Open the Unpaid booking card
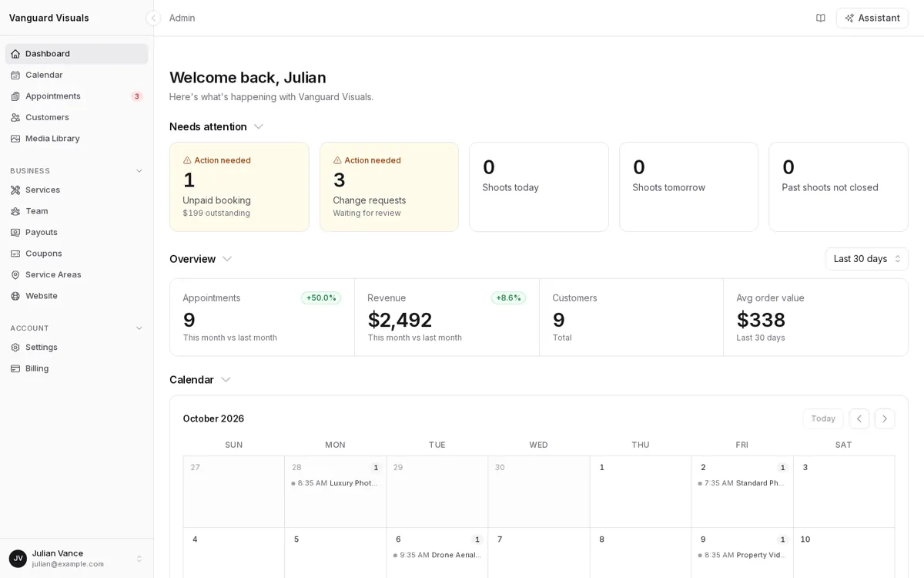This screenshot has width=924, height=578. pos(239,187)
